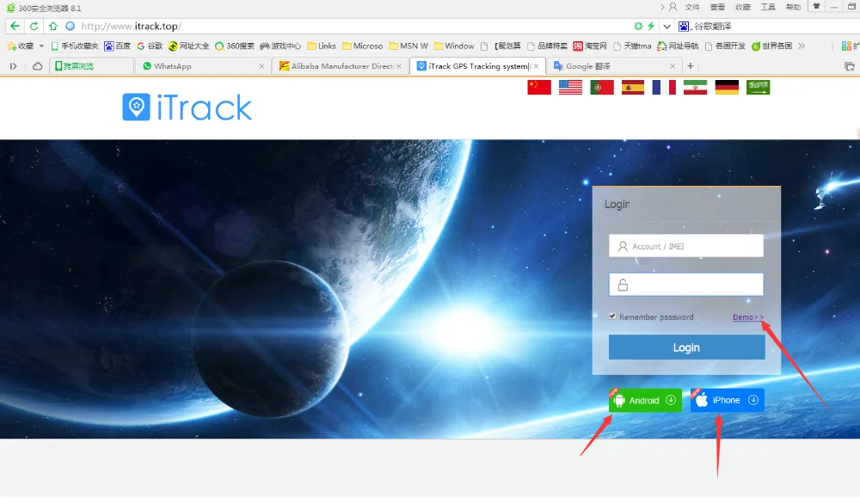Image resolution: width=860 pixels, height=504 pixels.
Task: Click the Spain flag icon
Action: (x=632, y=87)
